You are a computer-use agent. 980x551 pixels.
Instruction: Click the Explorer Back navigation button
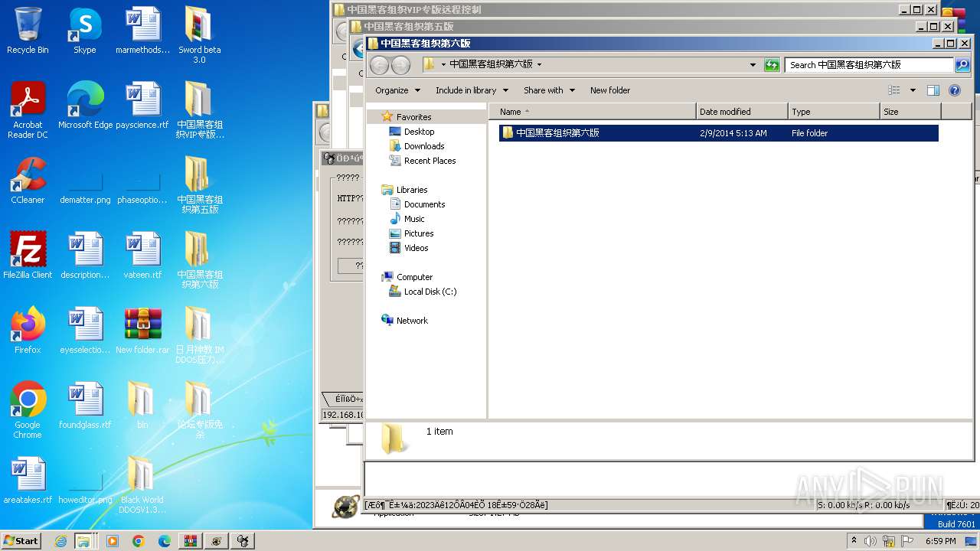click(378, 65)
